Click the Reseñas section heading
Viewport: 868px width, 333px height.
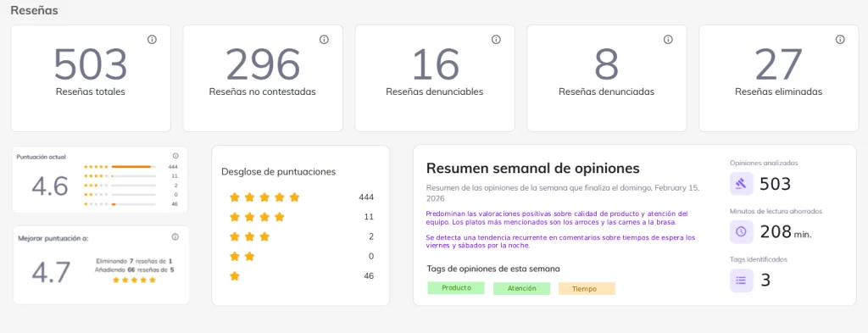point(34,10)
